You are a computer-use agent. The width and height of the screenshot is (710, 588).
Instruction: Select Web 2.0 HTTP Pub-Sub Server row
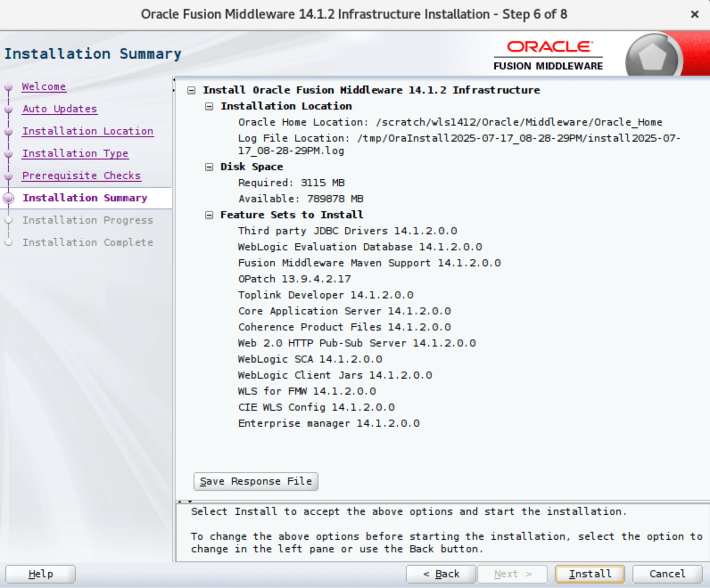pos(357,344)
